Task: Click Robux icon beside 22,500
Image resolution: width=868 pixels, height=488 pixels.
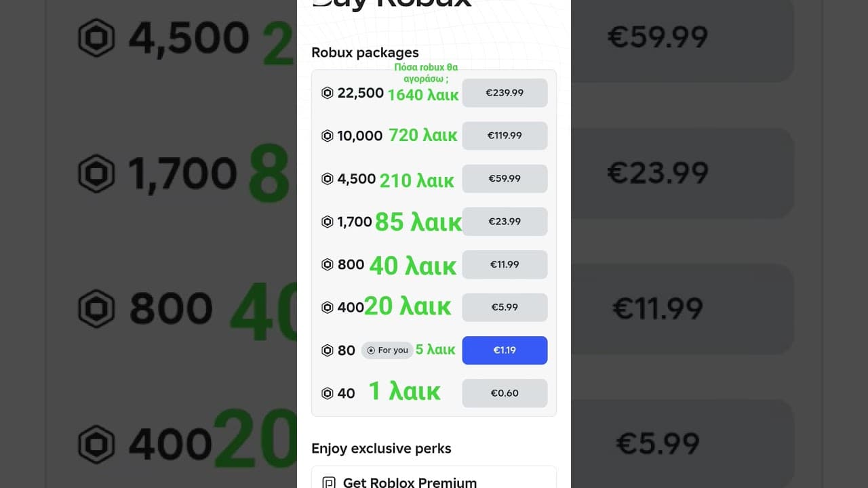Action: point(328,93)
